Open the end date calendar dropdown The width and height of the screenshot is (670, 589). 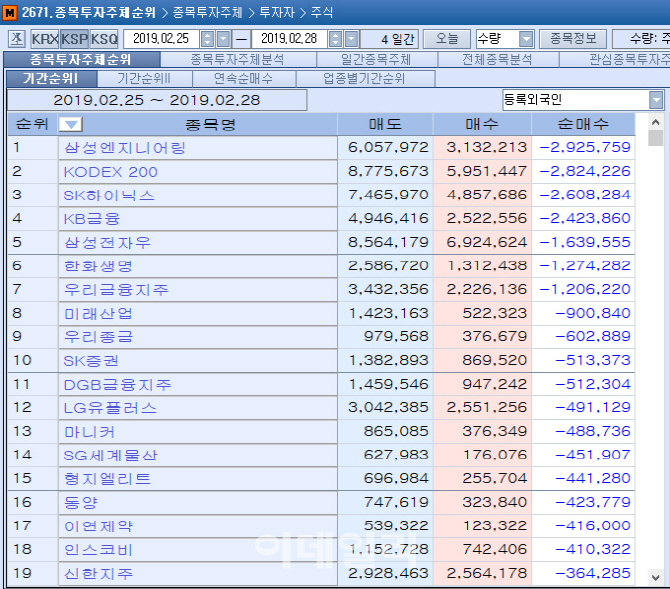coord(351,39)
